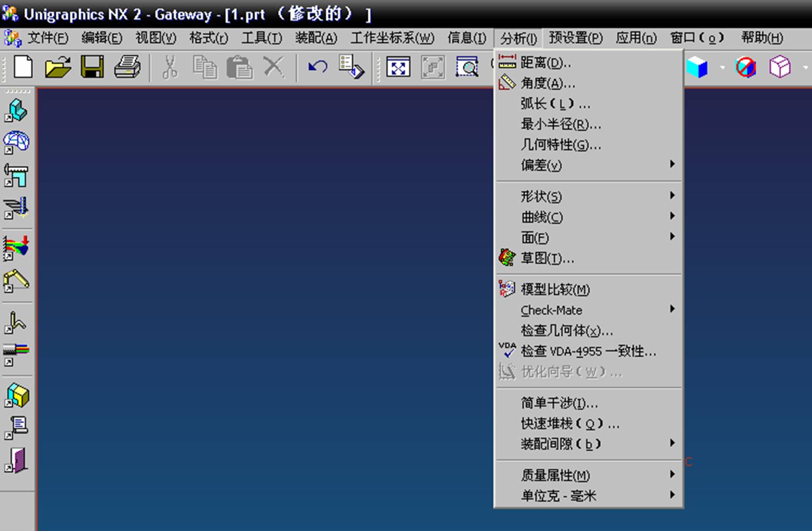Close the open 分析 menu in the menu bar
812x531 pixels.
(518, 38)
